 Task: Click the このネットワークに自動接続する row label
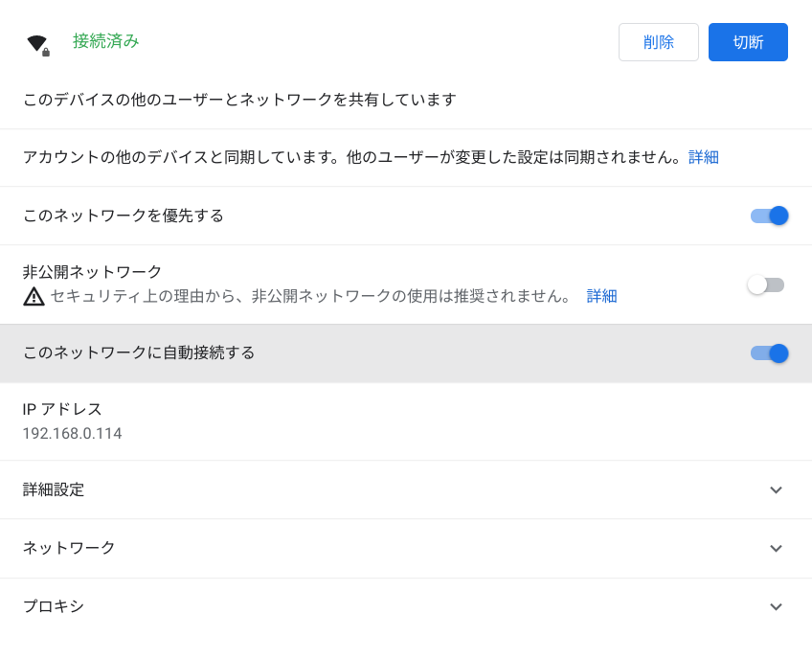coord(139,352)
